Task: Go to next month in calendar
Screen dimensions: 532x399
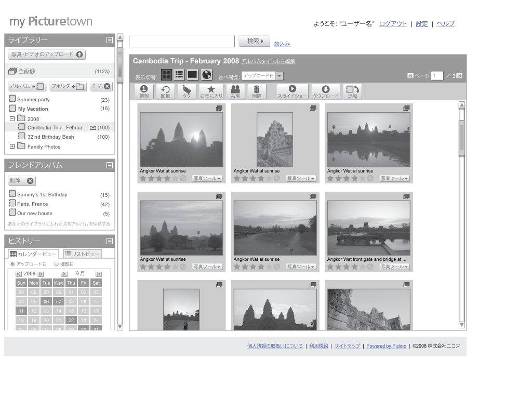Action: (x=98, y=274)
